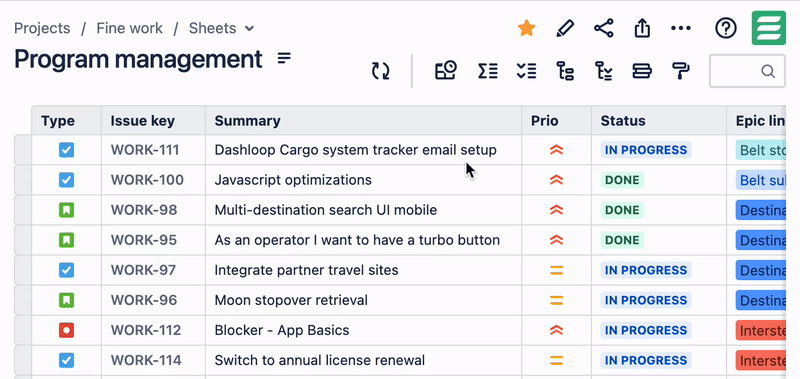The height and width of the screenshot is (379, 800).
Task: Click the task checkbox icon for WORK-111
Action: (66, 150)
